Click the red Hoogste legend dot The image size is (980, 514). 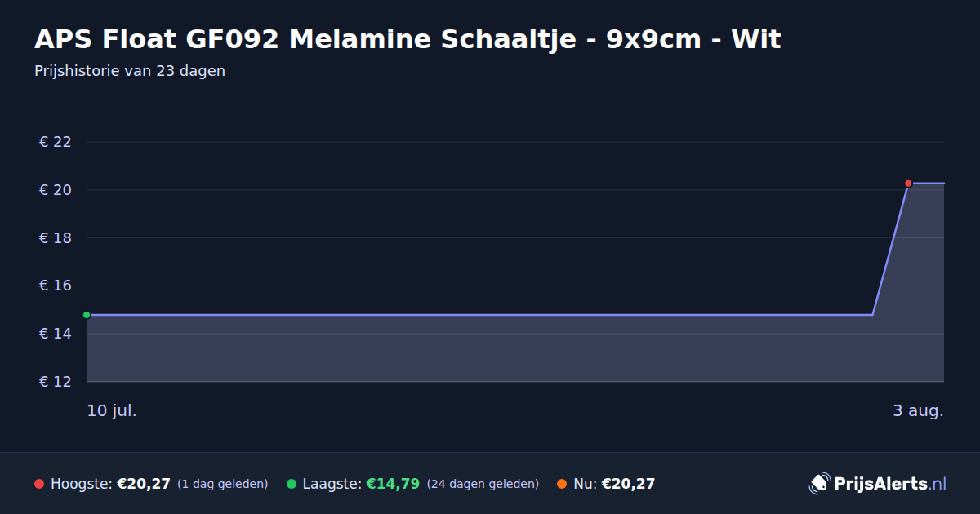coord(39,484)
